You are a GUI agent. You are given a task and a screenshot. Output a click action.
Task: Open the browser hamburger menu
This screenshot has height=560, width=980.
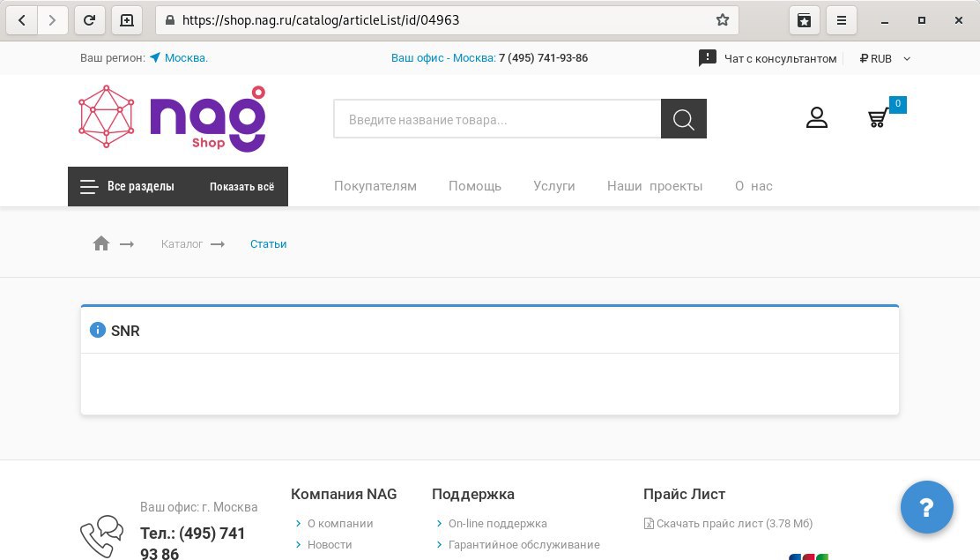coord(842,20)
